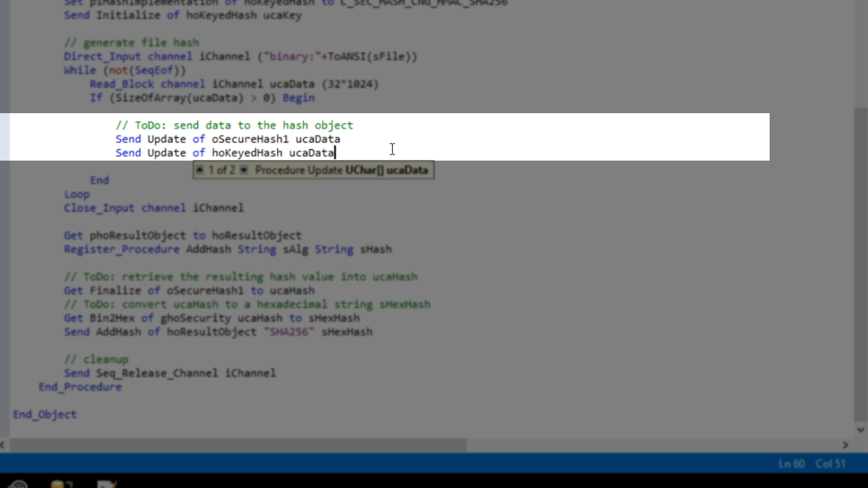This screenshot has width=868, height=488.
Task: Show next overload in the parameter tooltip
Action: click(244, 170)
